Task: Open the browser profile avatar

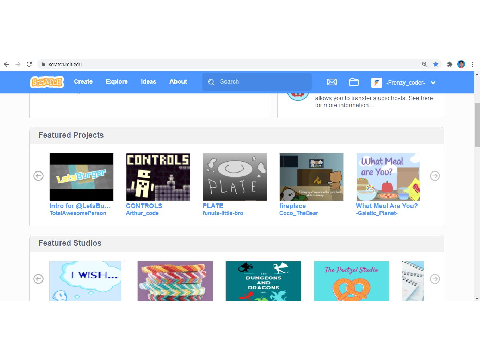Action: [461, 64]
